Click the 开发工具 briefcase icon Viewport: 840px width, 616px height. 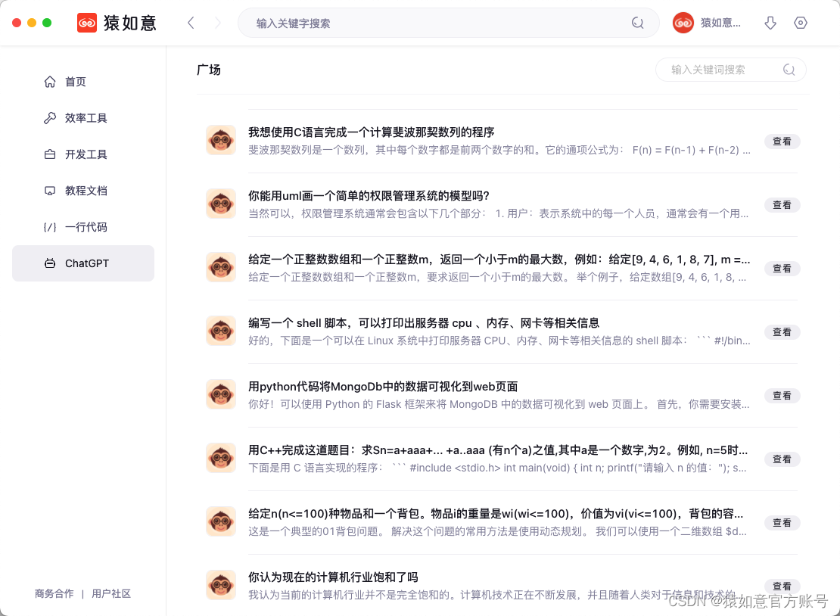(x=50, y=154)
